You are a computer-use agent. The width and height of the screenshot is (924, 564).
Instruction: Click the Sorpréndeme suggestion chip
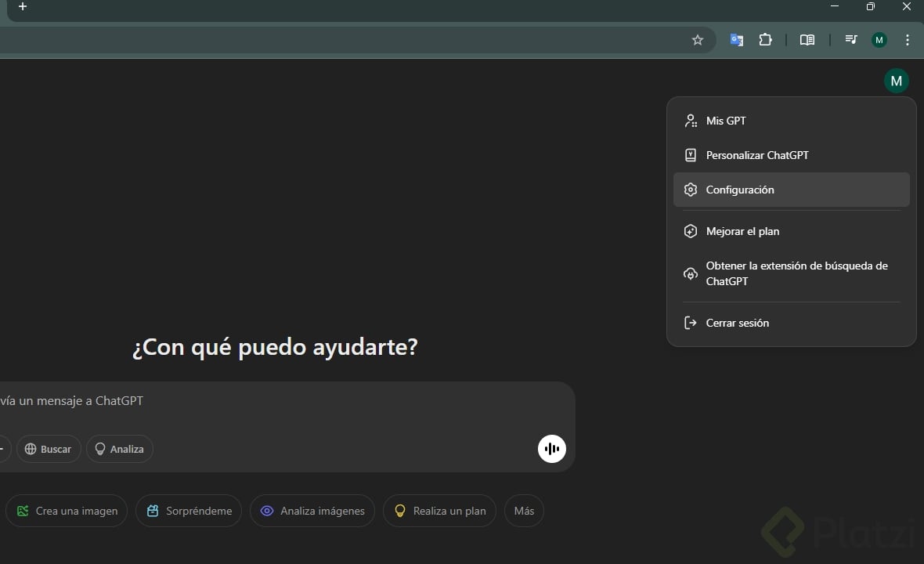point(189,511)
